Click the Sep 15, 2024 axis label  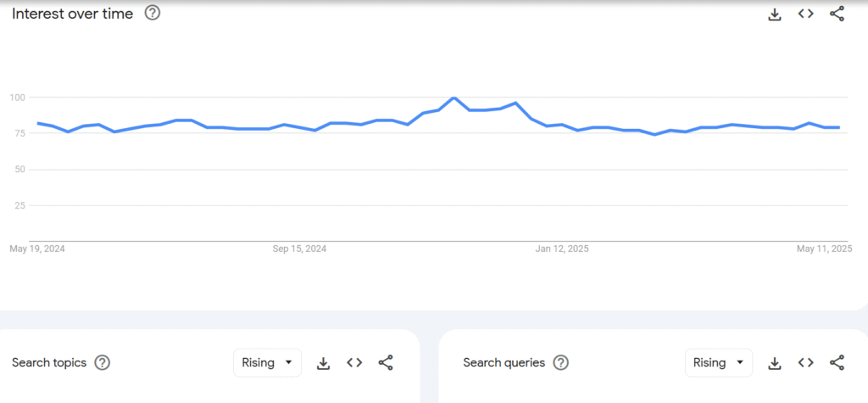[299, 249]
